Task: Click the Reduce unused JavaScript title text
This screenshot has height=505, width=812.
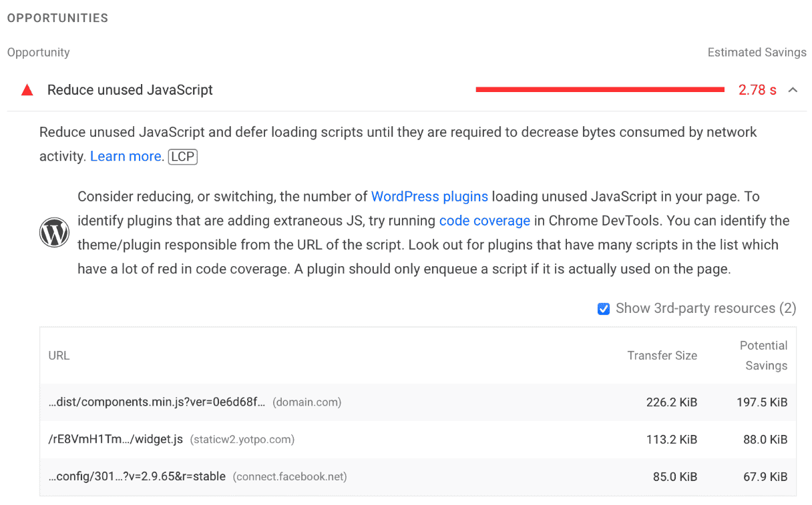Action: pos(130,89)
